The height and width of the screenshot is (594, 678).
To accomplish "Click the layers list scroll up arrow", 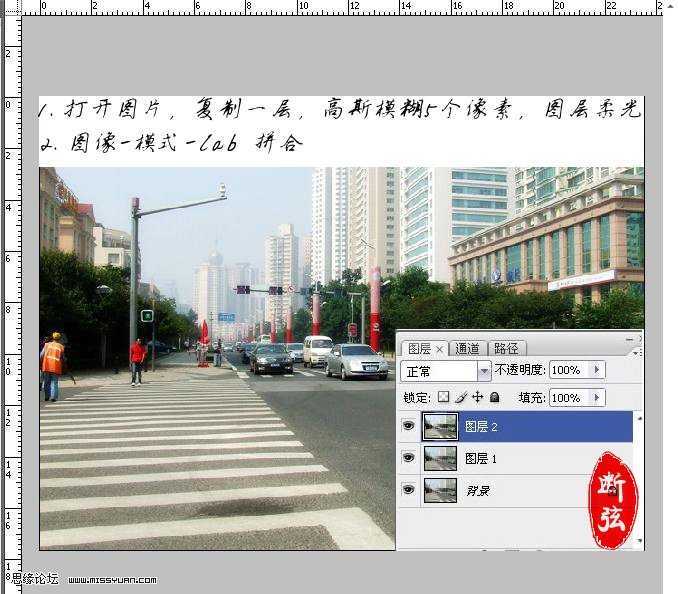I will coord(639,418).
